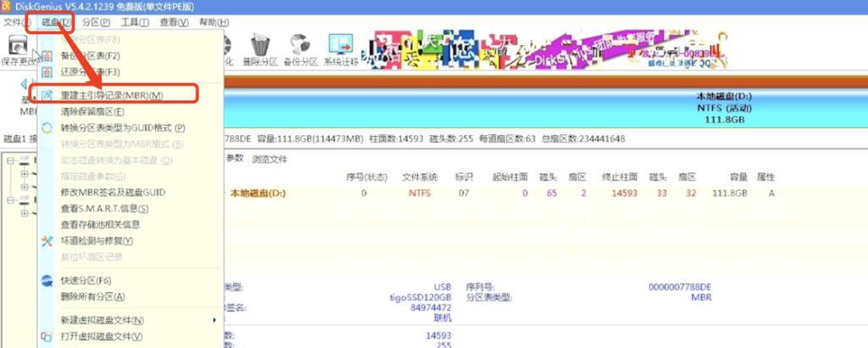Click the 111.8GB capacity cell
This screenshot has height=348, width=868.
click(730, 194)
